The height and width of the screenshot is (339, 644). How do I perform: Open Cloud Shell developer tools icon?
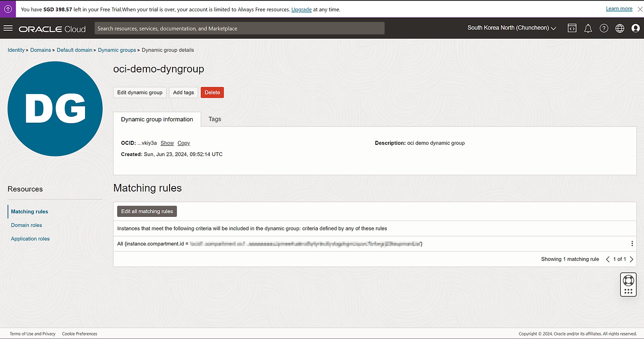tap(572, 29)
